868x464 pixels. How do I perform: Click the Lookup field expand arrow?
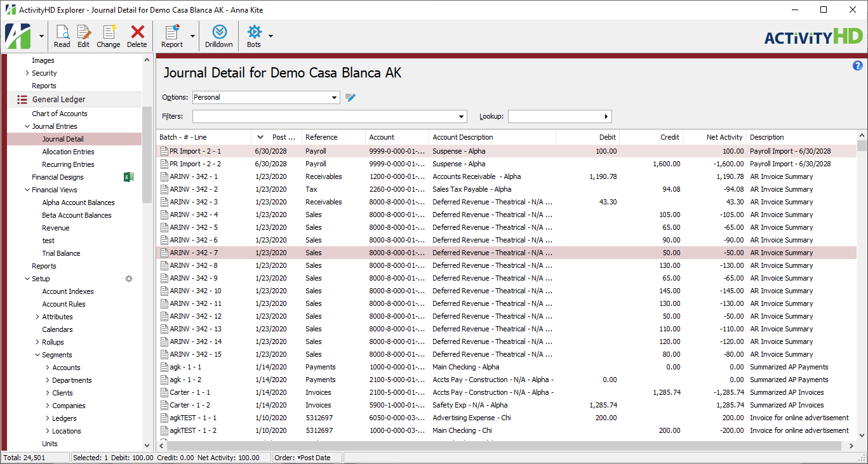(606, 116)
